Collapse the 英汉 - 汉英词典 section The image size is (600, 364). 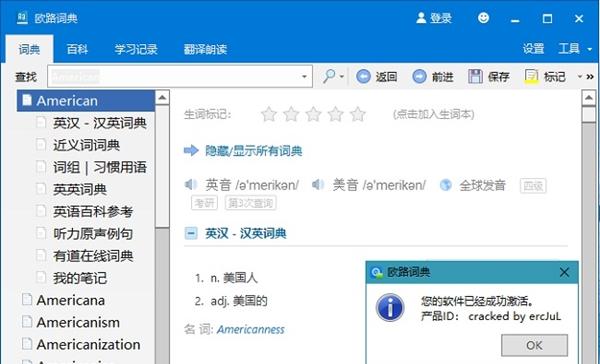(191, 233)
